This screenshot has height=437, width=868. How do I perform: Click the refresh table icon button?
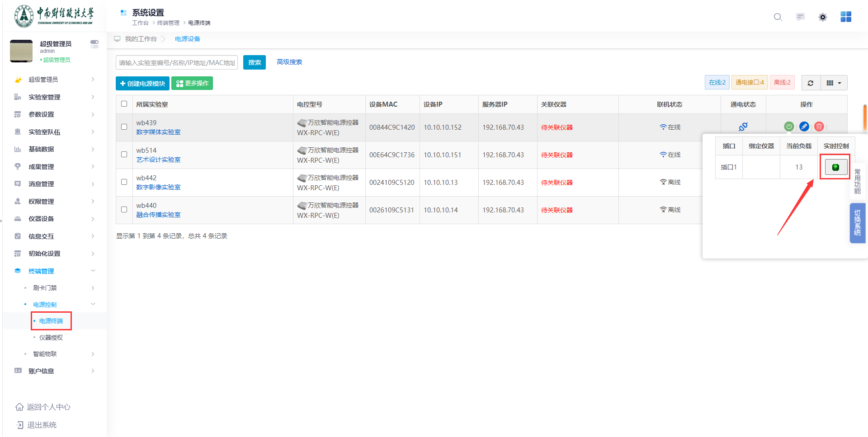click(x=811, y=83)
